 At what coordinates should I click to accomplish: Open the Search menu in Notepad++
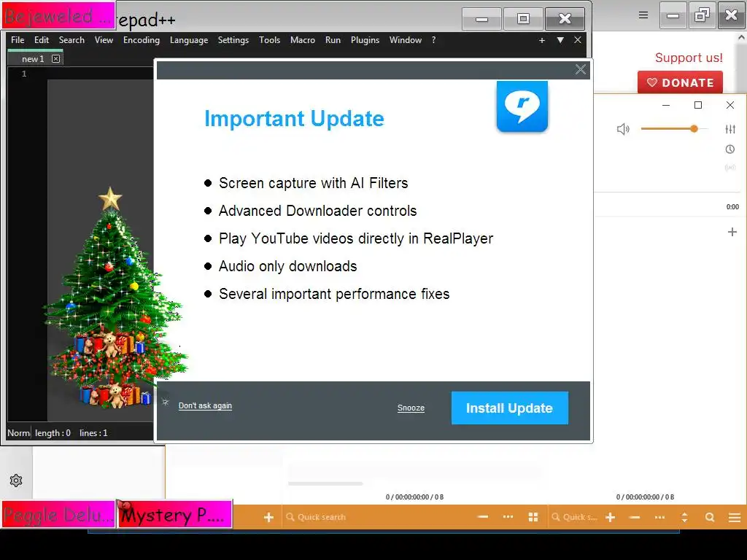[x=71, y=40]
